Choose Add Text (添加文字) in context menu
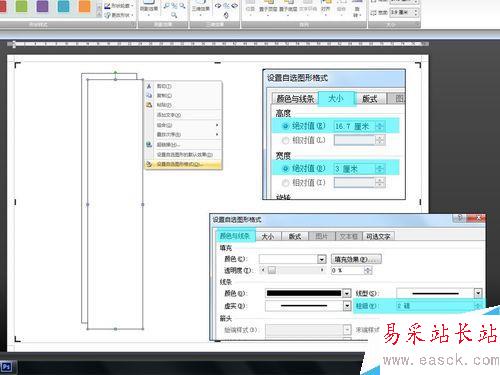This screenshot has width=500, height=375. [x=183, y=115]
